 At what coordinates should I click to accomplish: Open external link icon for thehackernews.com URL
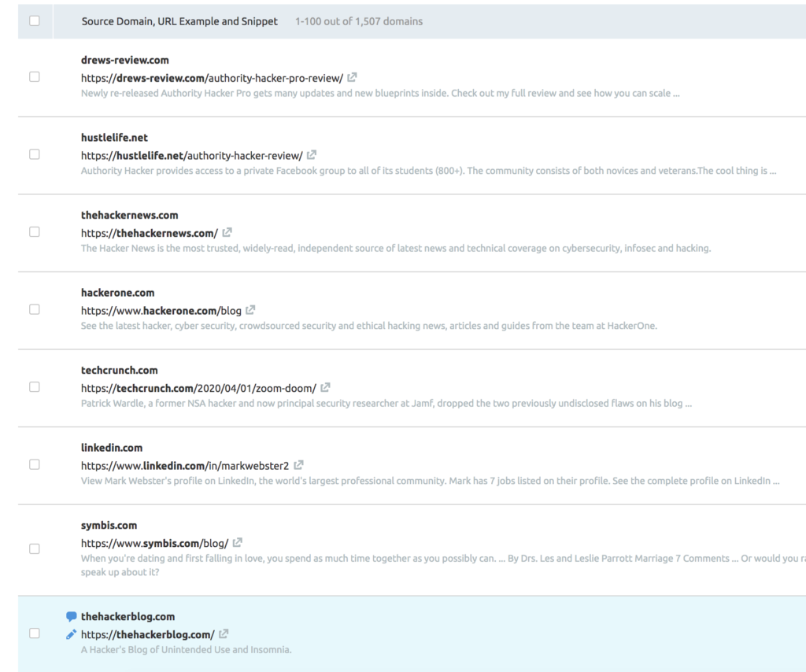(227, 233)
